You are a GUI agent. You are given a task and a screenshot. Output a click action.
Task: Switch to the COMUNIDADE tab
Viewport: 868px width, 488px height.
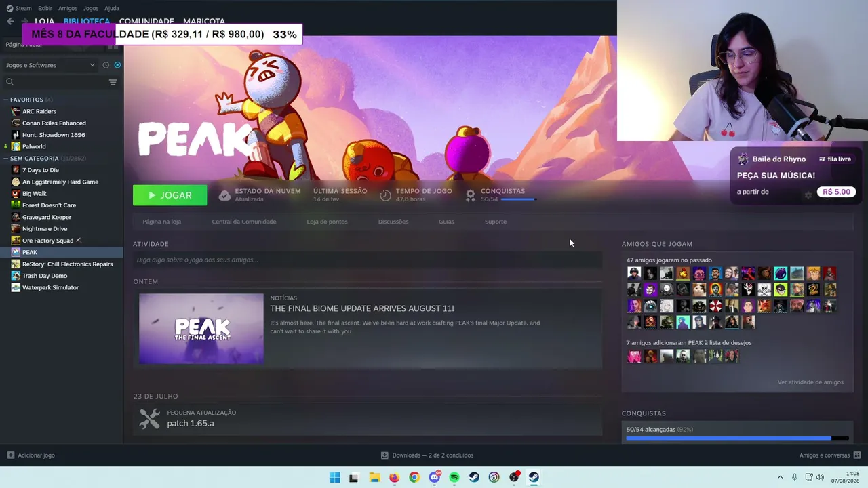[146, 22]
